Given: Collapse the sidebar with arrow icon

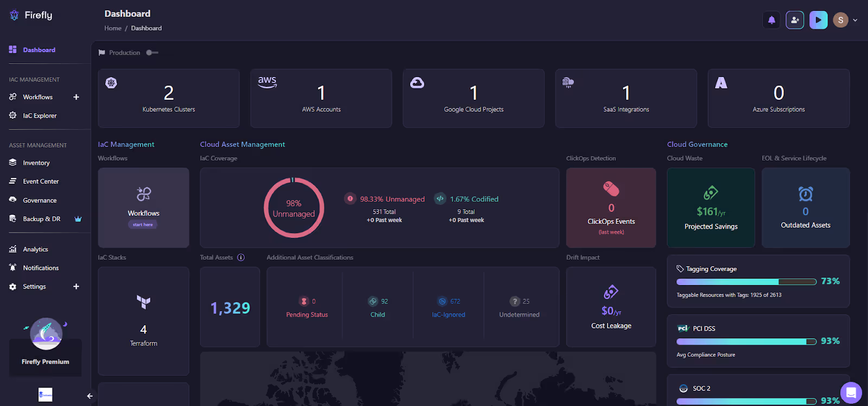Looking at the screenshot, I should coord(90,396).
